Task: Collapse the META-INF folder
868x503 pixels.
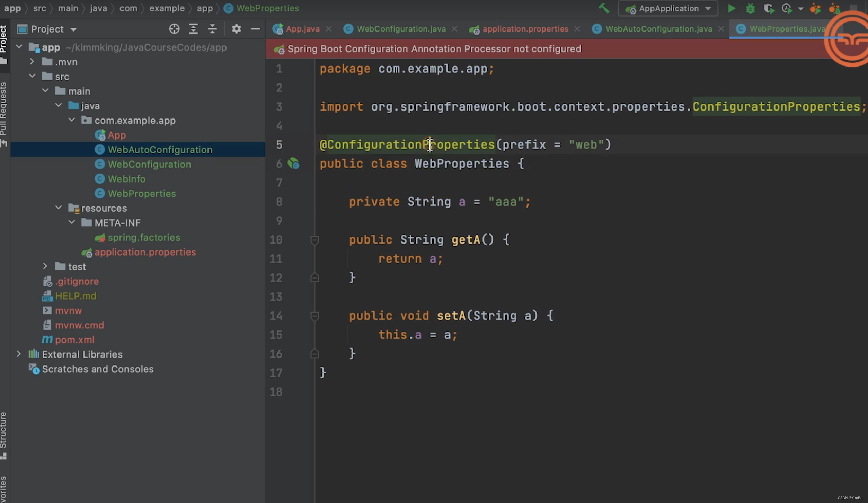Action: (x=72, y=222)
